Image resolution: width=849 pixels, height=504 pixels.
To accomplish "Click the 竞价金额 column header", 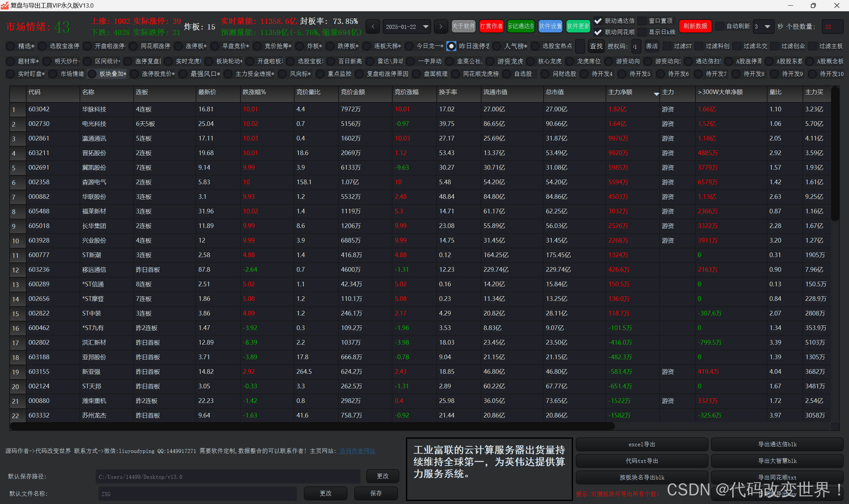I will (x=353, y=92).
